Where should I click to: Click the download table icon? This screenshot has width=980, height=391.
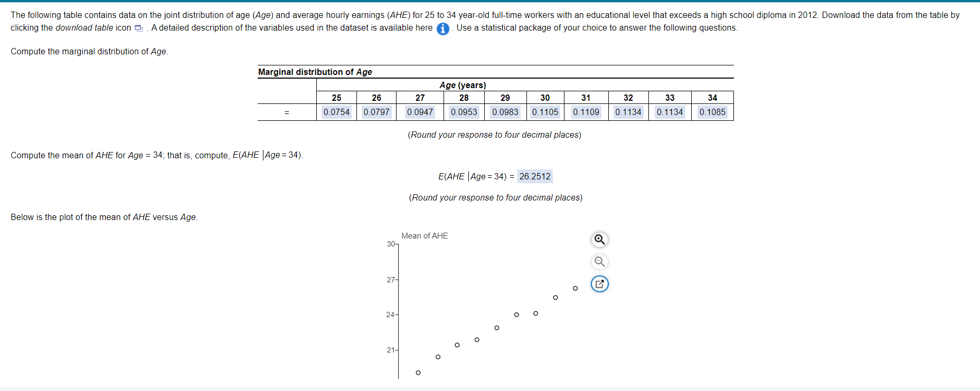pos(138,28)
